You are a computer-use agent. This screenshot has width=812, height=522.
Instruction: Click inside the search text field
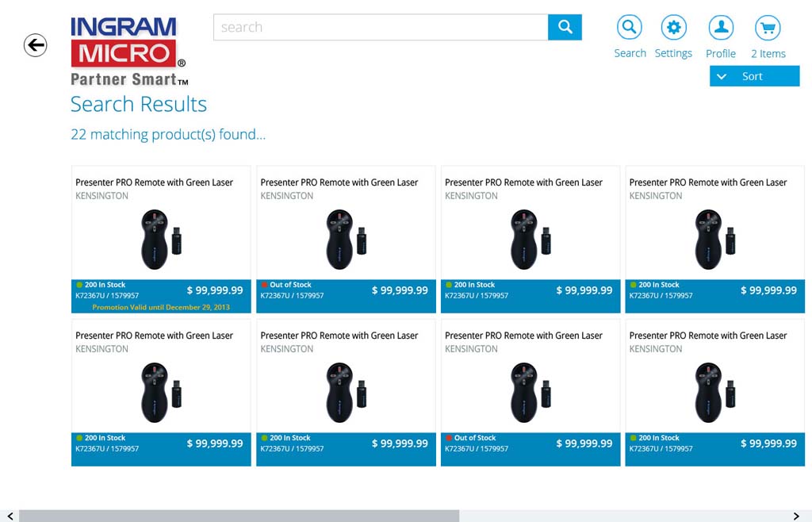point(381,27)
